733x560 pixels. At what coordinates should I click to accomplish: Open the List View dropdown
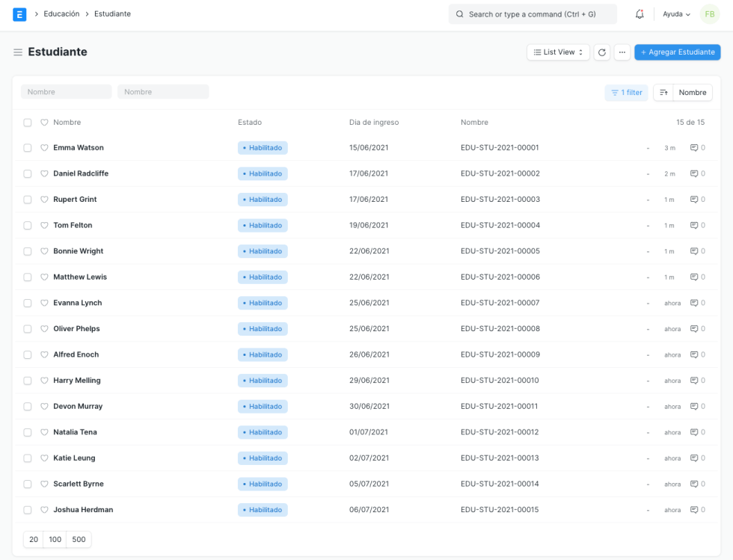pos(558,52)
